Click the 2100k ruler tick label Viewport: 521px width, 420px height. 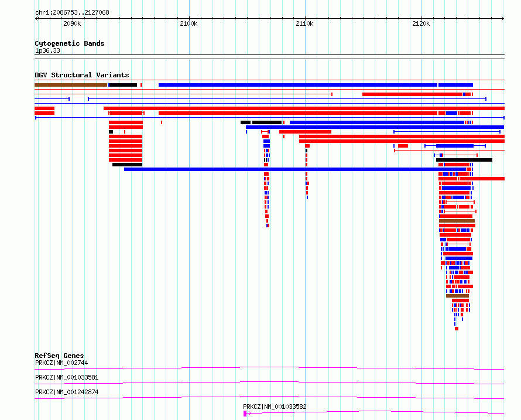(x=188, y=23)
